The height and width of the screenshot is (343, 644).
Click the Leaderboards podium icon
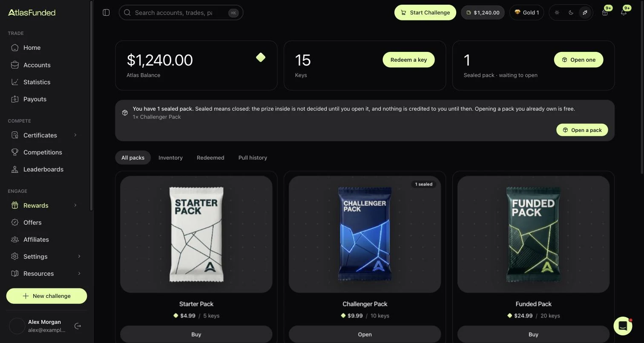point(15,169)
